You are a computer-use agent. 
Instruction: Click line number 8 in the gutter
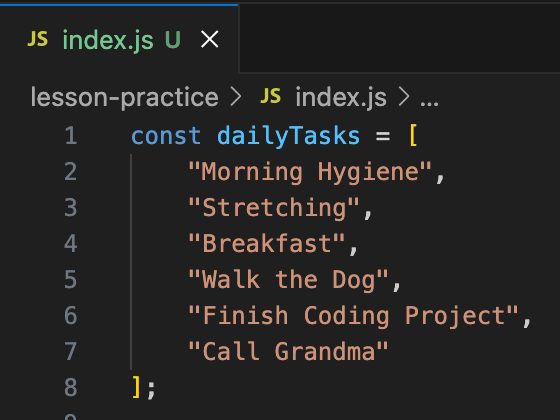pos(71,387)
